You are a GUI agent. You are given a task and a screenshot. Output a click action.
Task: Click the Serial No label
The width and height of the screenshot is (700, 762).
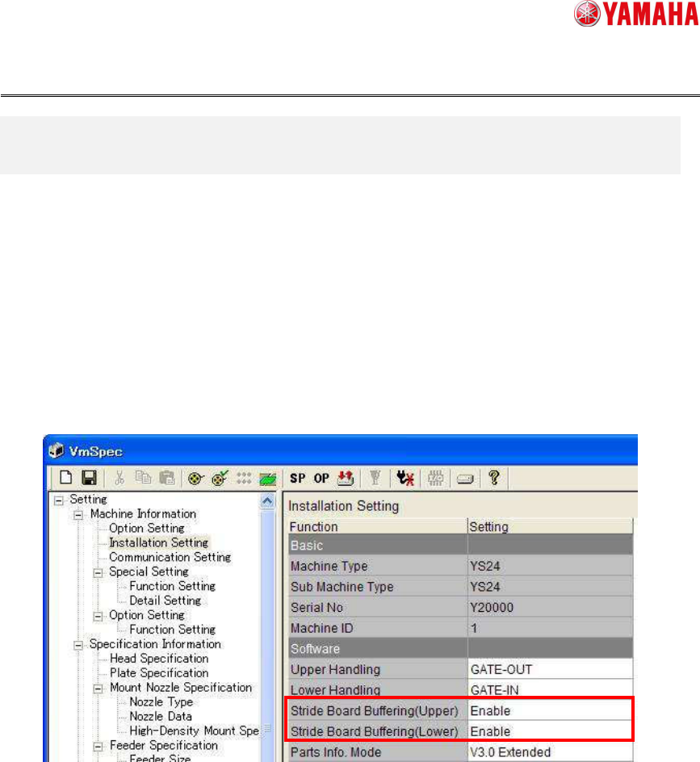[x=317, y=608]
